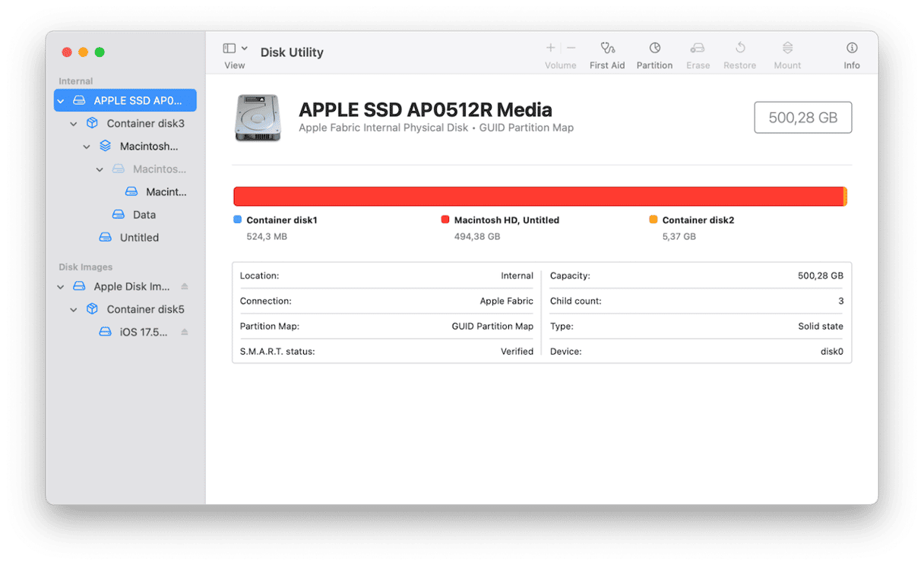Select Container disk3 in sidebar
The width and height of the screenshot is (924, 565).
(x=145, y=124)
